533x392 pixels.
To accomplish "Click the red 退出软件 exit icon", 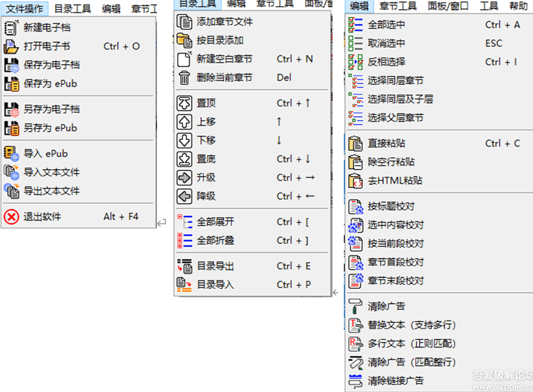I will point(11,217).
